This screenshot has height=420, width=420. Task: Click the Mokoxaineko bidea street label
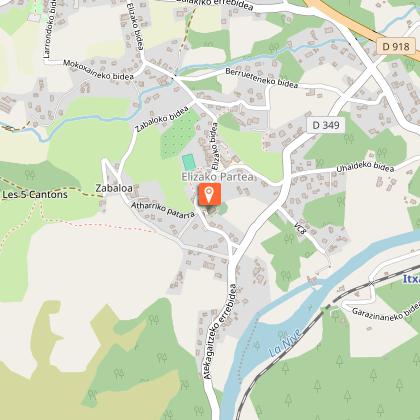click(98, 70)
